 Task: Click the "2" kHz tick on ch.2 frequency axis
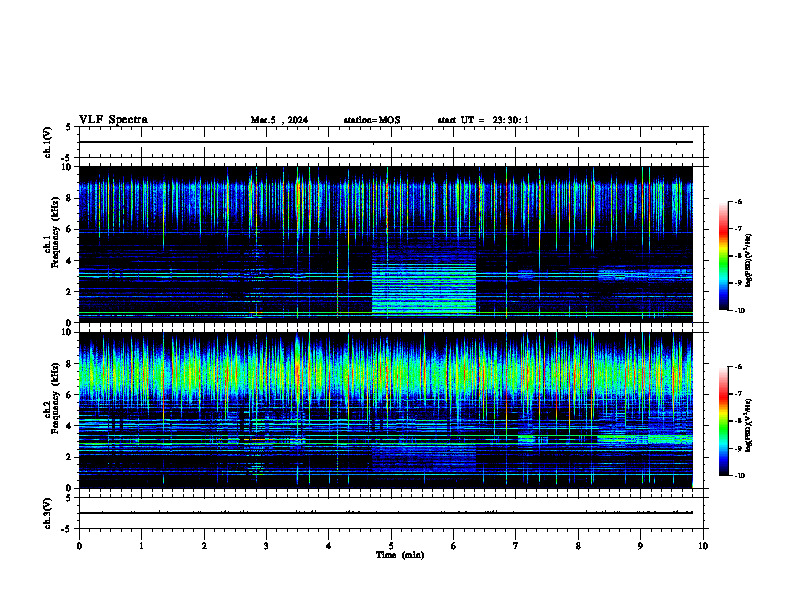(x=70, y=457)
